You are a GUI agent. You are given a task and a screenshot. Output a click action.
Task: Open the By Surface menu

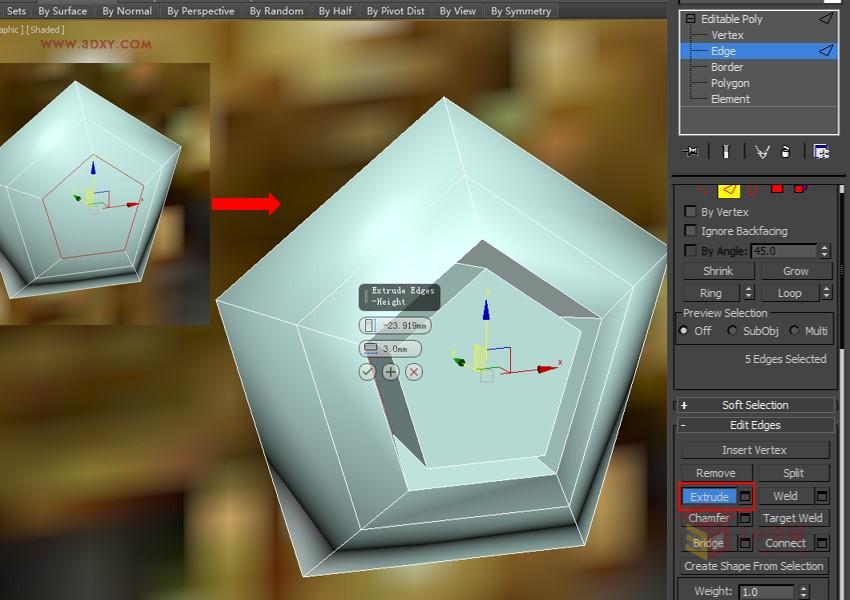click(62, 11)
